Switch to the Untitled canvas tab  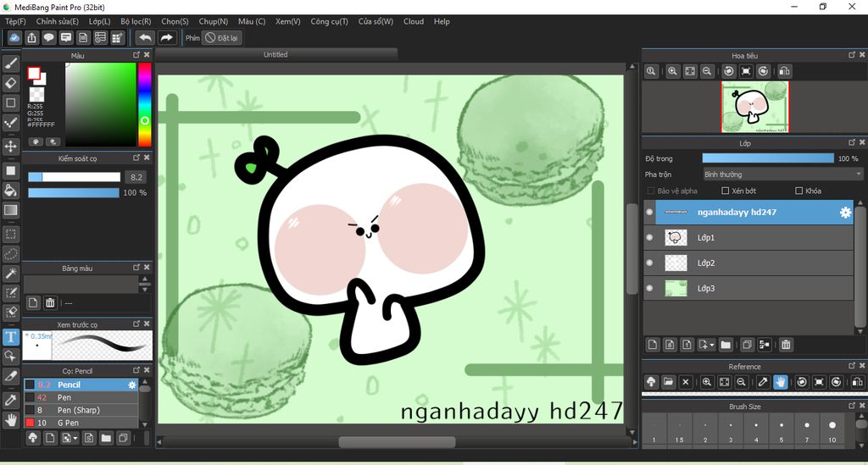point(275,55)
